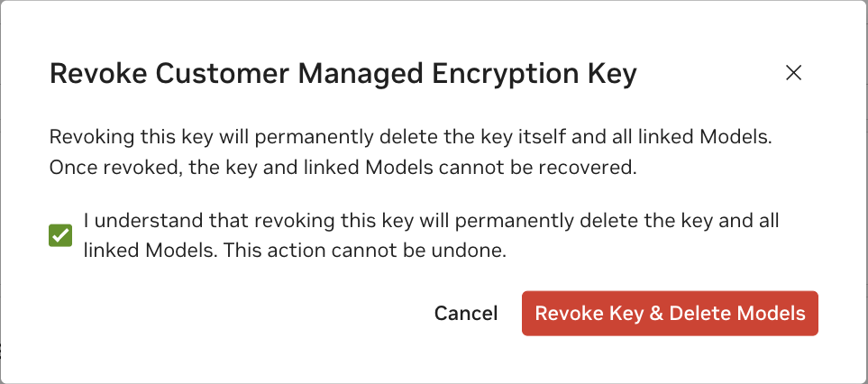Cancel the key revocation

[466, 314]
